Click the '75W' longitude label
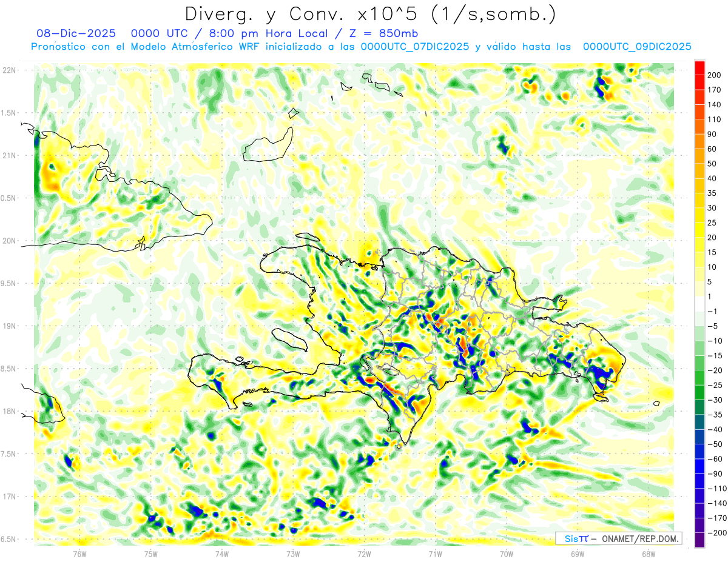 [151, 554]
